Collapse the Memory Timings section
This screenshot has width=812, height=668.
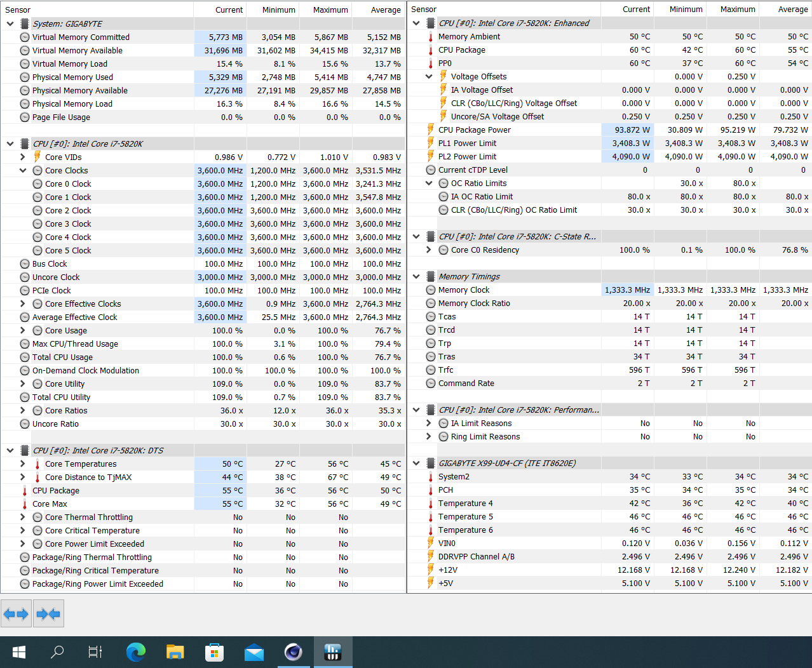click(416, 276)
